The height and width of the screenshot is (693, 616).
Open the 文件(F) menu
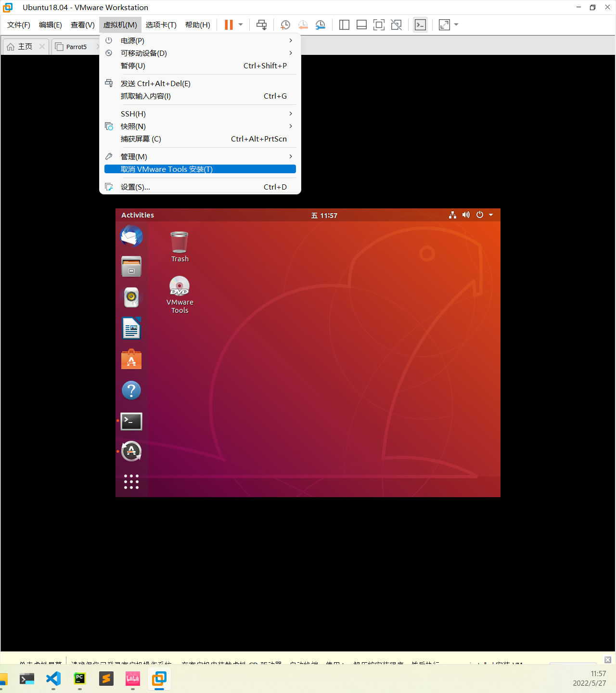pos(19,25)
